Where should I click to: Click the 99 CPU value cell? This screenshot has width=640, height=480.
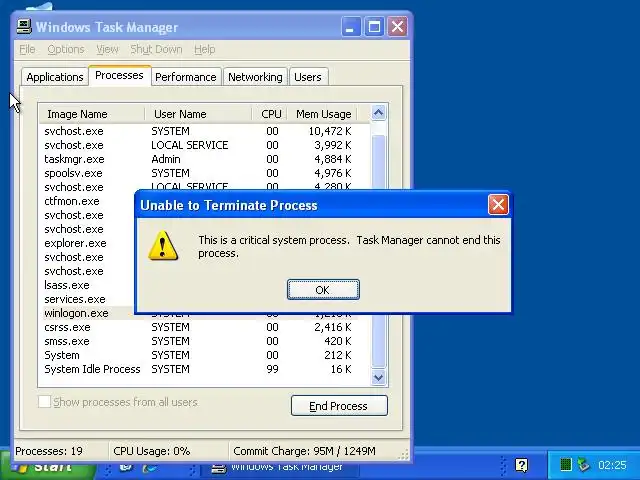(x=273, y=369)
